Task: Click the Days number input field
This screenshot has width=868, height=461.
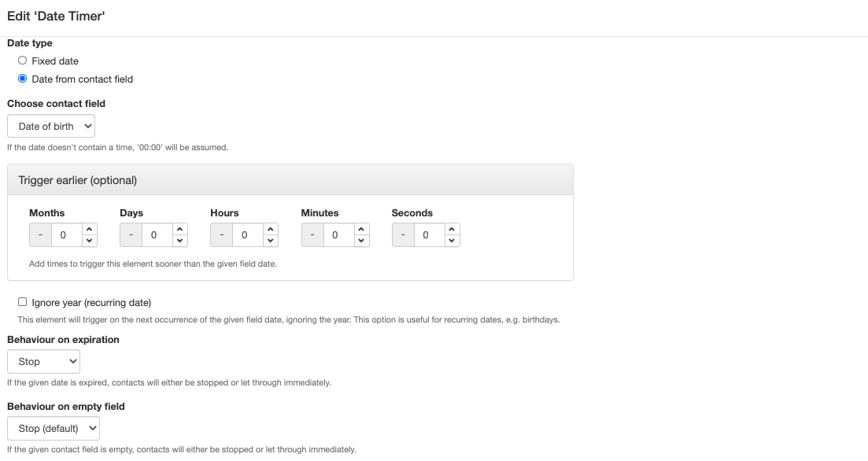Action: pos(157,235)
